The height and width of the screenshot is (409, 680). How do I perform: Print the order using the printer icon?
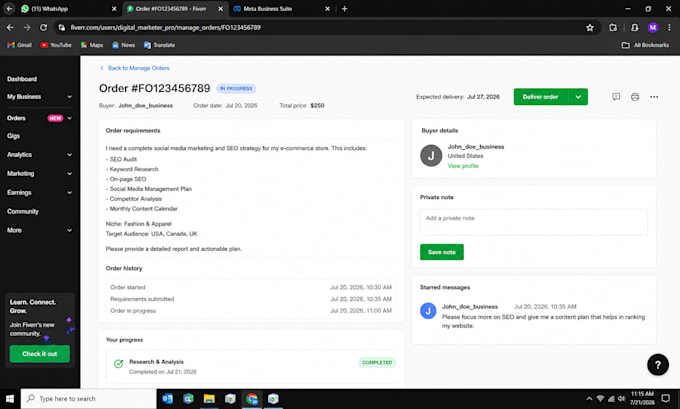(635, 97)
